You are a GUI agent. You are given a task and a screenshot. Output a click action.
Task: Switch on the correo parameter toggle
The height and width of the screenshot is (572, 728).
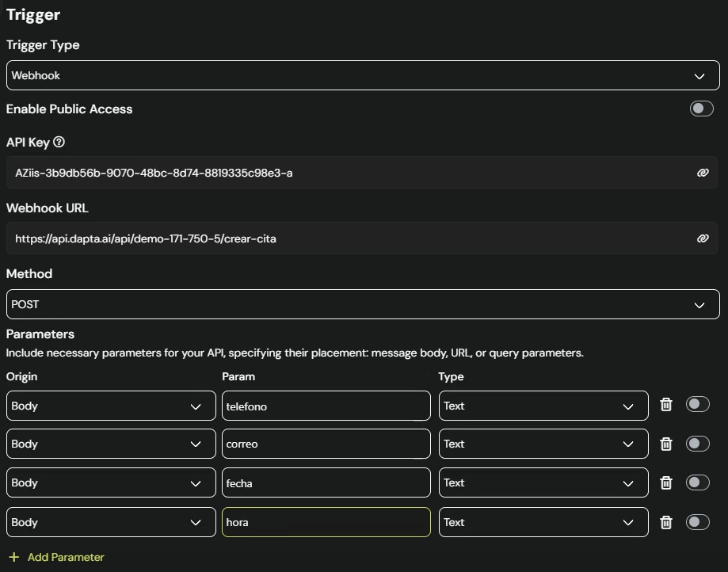(697, 444)
